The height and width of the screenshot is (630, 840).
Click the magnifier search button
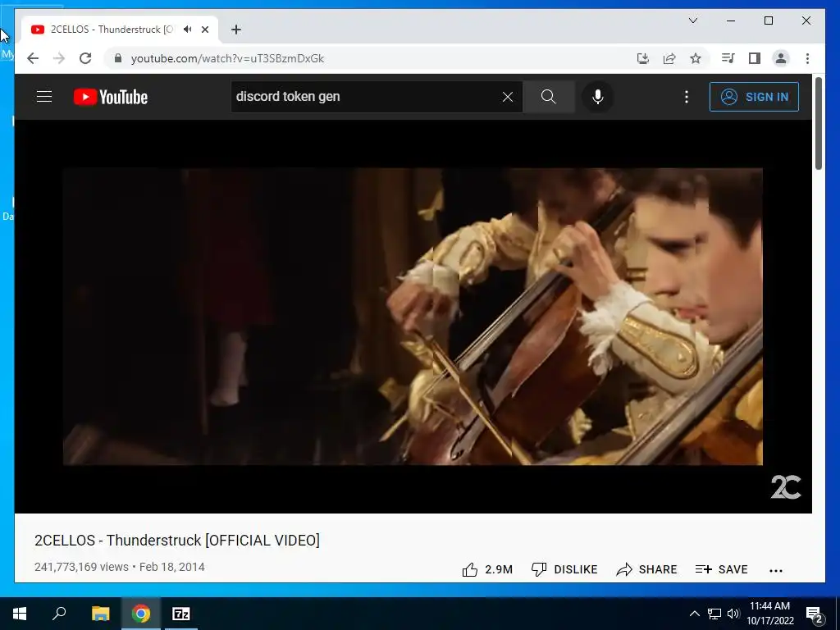tap(548, 97)
